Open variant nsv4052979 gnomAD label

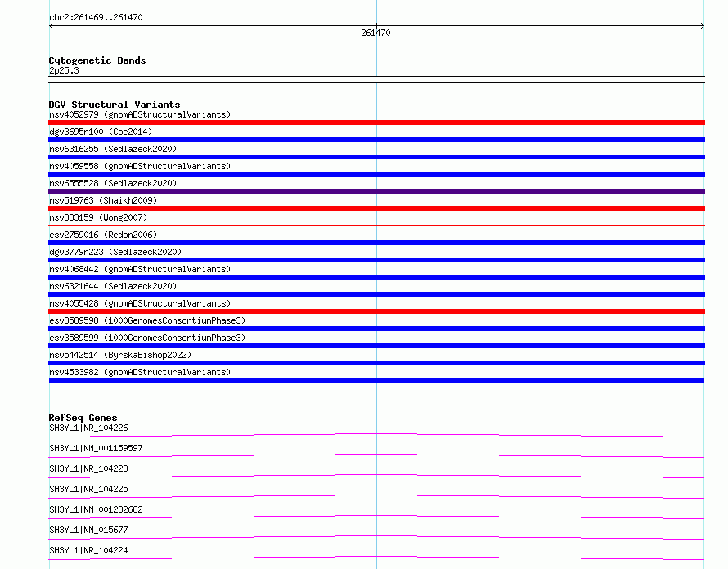pos(140,114)
